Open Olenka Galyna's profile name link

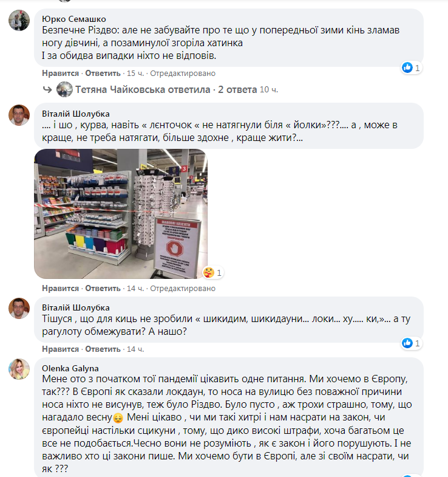click(x=70, y=368)
